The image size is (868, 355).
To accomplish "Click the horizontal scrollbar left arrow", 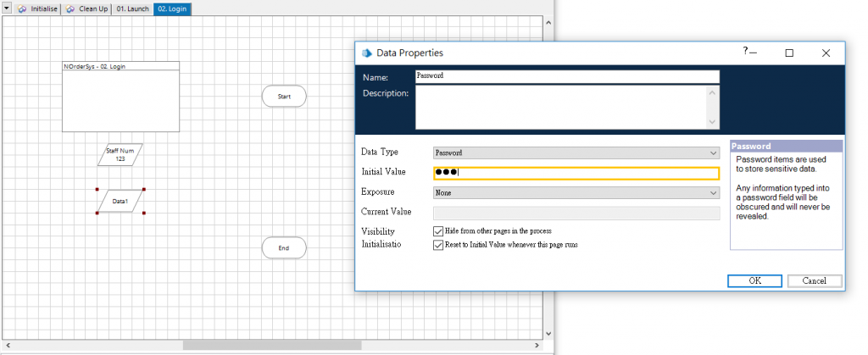I will coord(7,345).
